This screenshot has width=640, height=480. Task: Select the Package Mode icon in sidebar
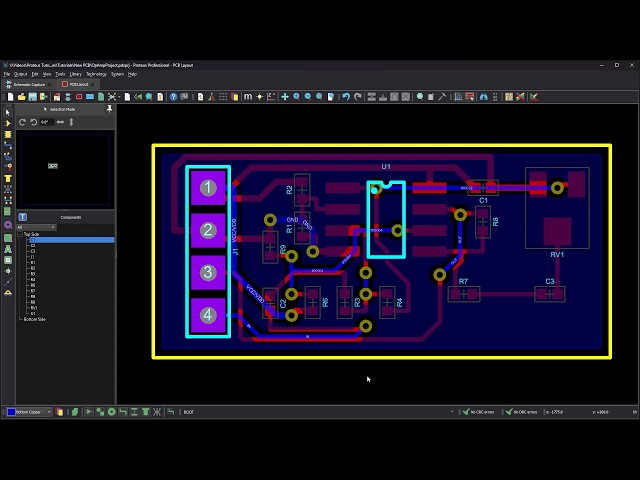pyautogui.click(x=8, y=134)
